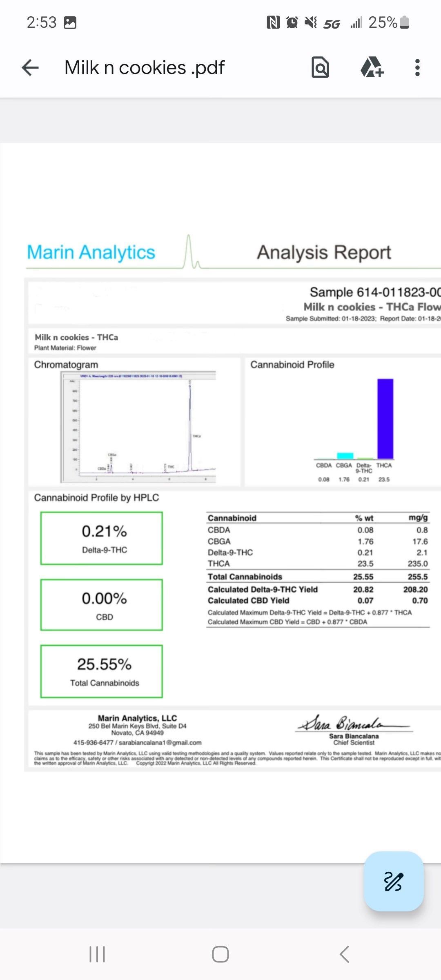Tap the screenshot notification image icon
Viewport: 441px width, 980px height.
point(70,22)
